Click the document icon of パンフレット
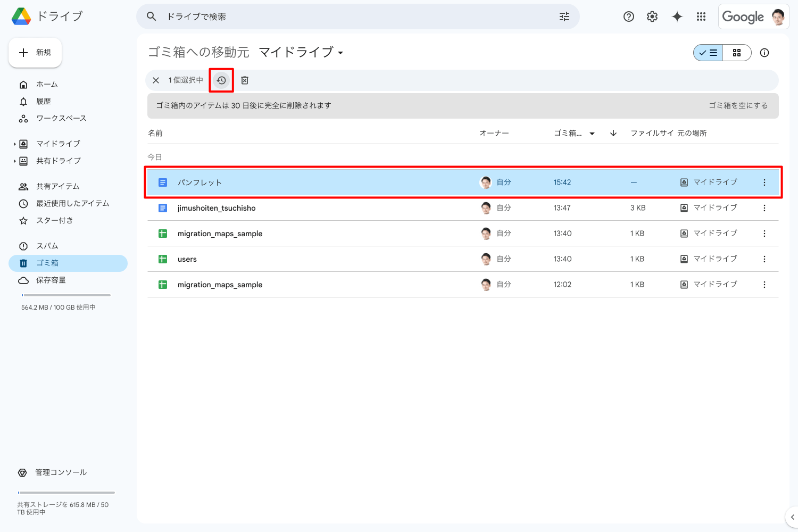This screenshot has width=798, height=532. coord(163,182)
